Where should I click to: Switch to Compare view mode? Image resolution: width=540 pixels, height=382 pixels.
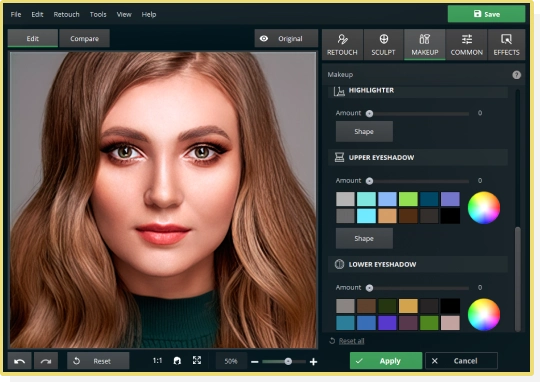click(84, 38)
